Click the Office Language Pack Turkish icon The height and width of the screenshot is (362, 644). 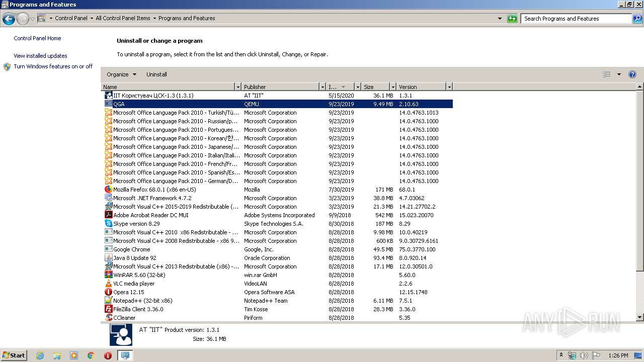tap(108, 113)
